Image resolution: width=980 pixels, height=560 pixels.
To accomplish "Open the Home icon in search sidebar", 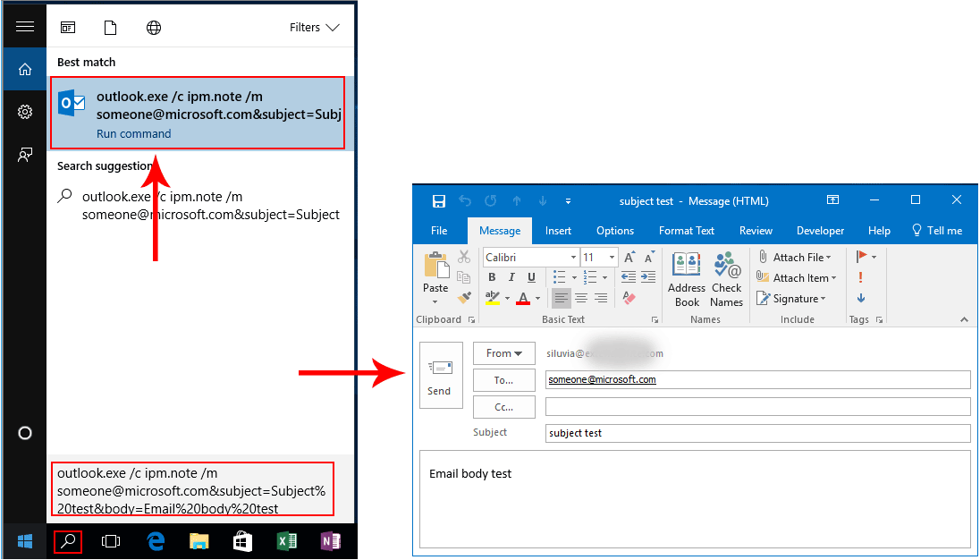I will [25, 70].
